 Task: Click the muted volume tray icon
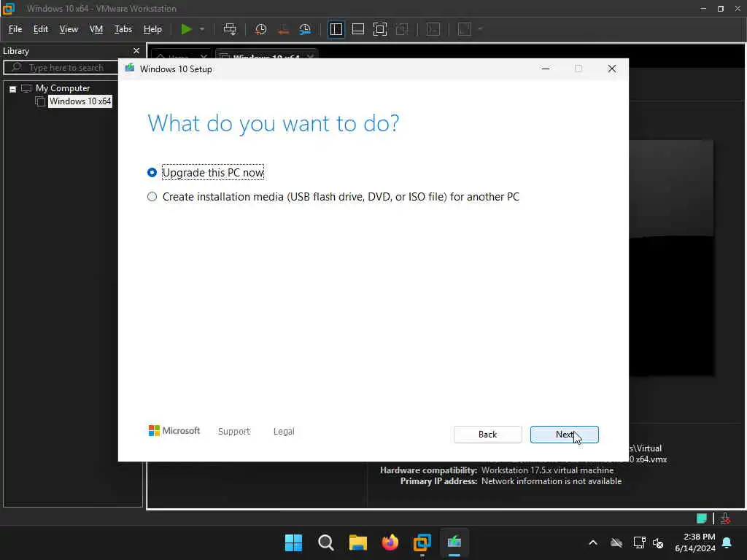coord(658,542)
